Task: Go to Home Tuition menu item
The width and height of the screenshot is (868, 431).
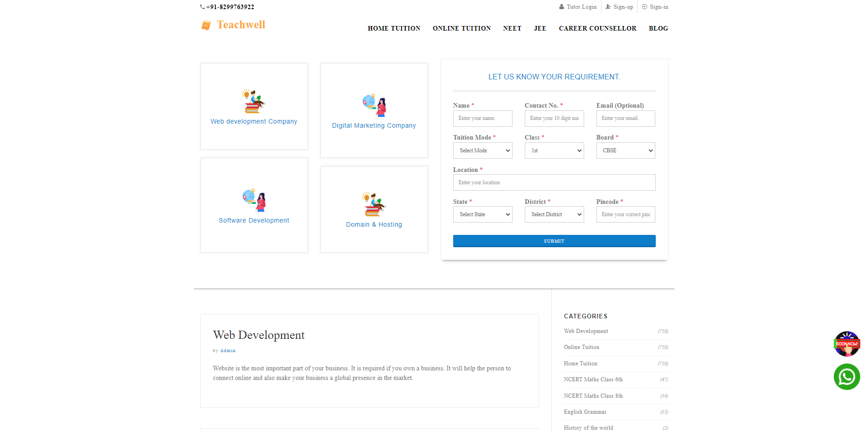Action: coord(394,28)
